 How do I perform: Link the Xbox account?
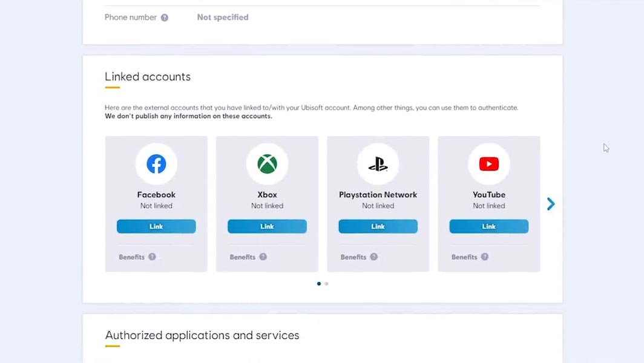[x=267, y=226]
